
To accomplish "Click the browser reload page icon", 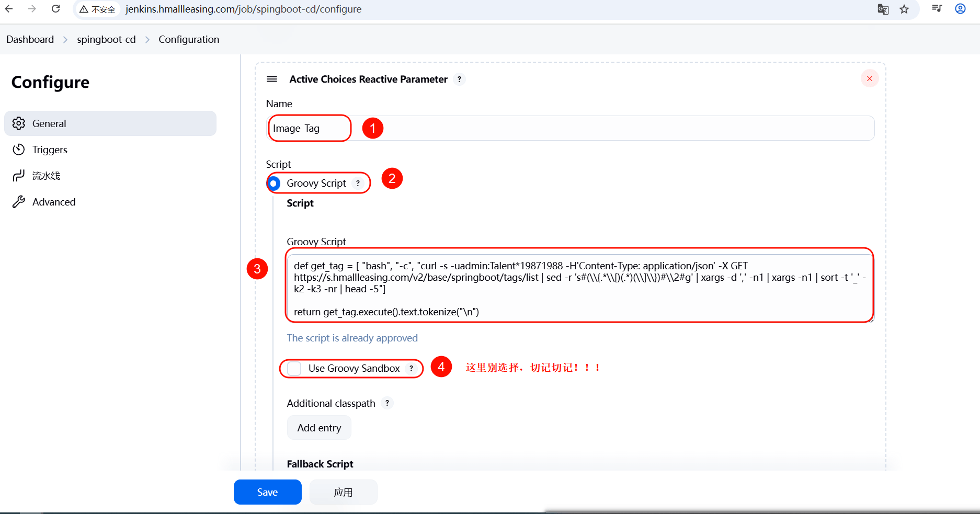I will pyautogui.click(x=56, y=9).
